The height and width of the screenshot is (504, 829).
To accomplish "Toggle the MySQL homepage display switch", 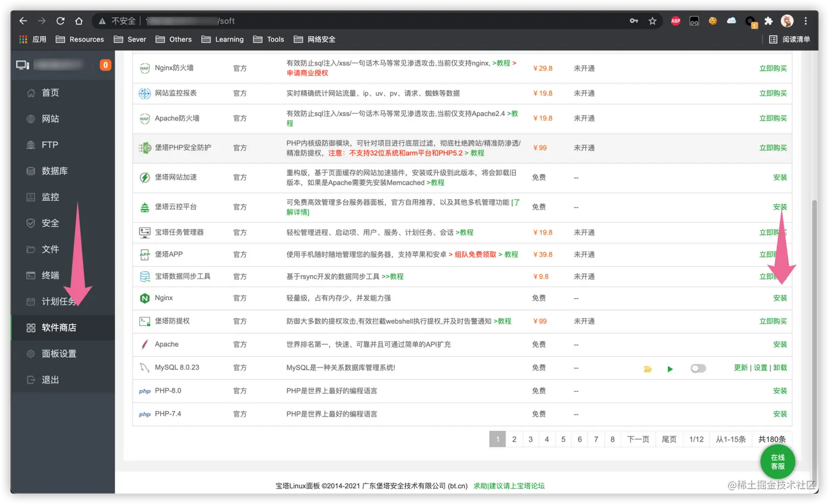I will click(698, 368).
